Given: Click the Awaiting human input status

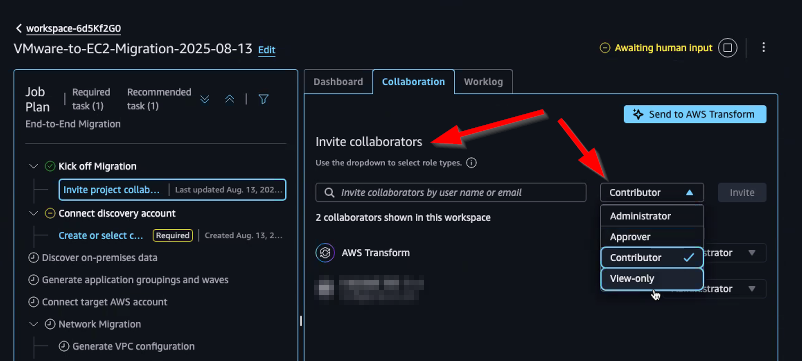Looking at the screenshot, I should tap(656, 48).
